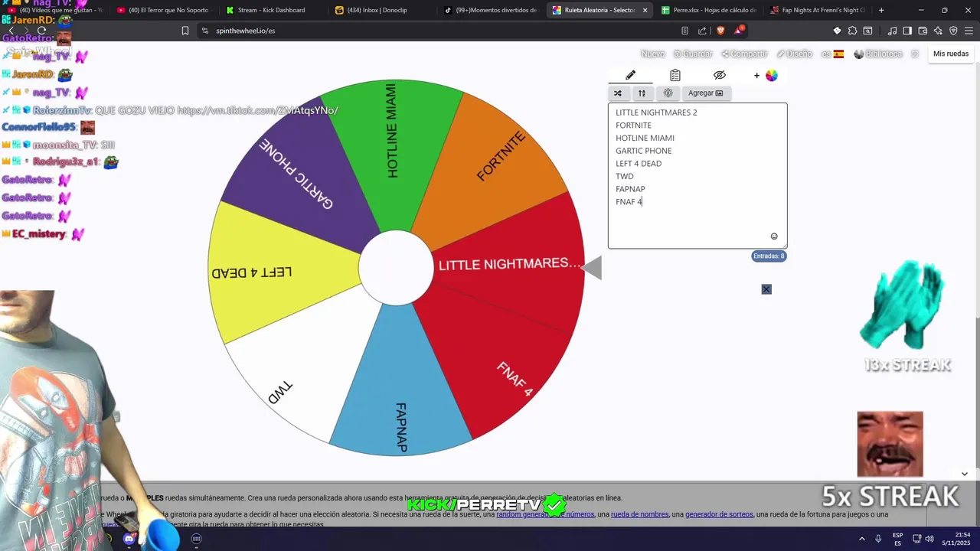
Task: Click inside the entries text box
Action: point(697,175)
